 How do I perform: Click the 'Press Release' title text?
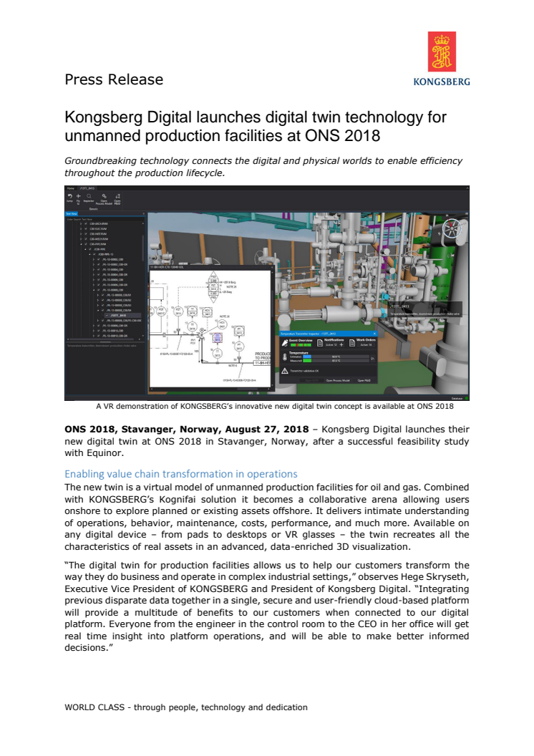(114, 79)
